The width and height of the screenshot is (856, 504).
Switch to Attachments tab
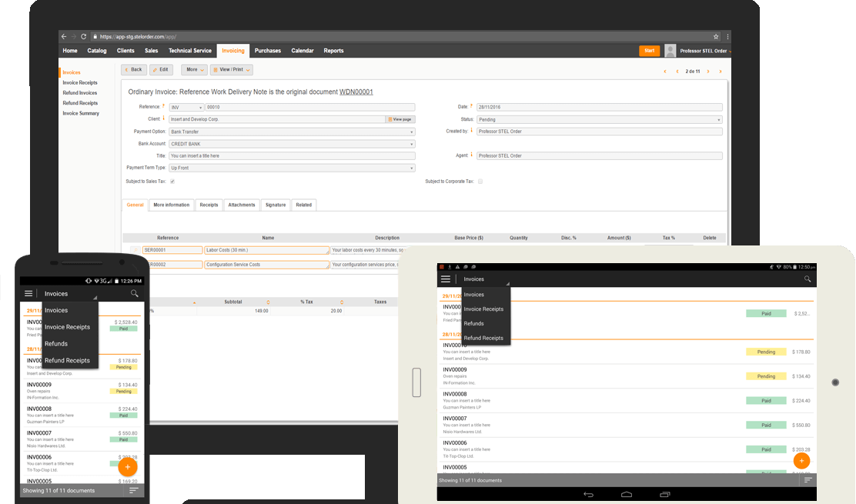coord(241,205)
